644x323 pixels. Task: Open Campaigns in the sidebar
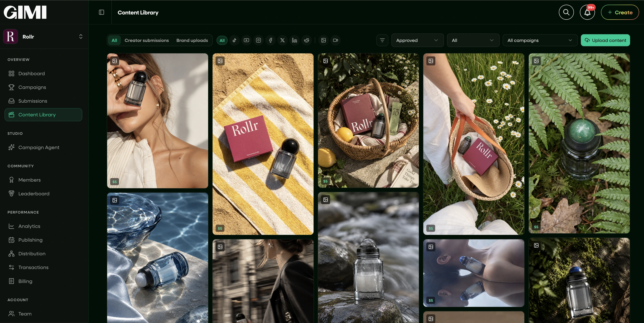coord(43,87)
